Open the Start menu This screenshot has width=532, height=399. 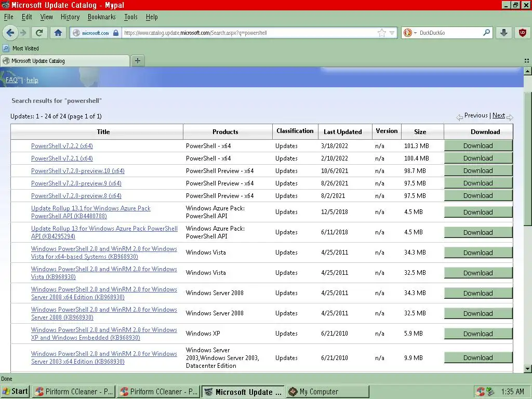click(15, 392)
